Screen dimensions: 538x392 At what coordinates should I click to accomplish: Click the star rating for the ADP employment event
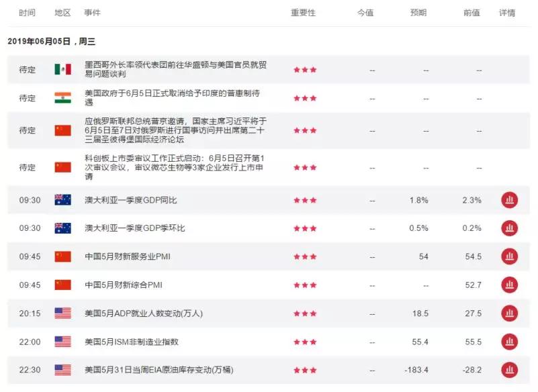(304, 313)
